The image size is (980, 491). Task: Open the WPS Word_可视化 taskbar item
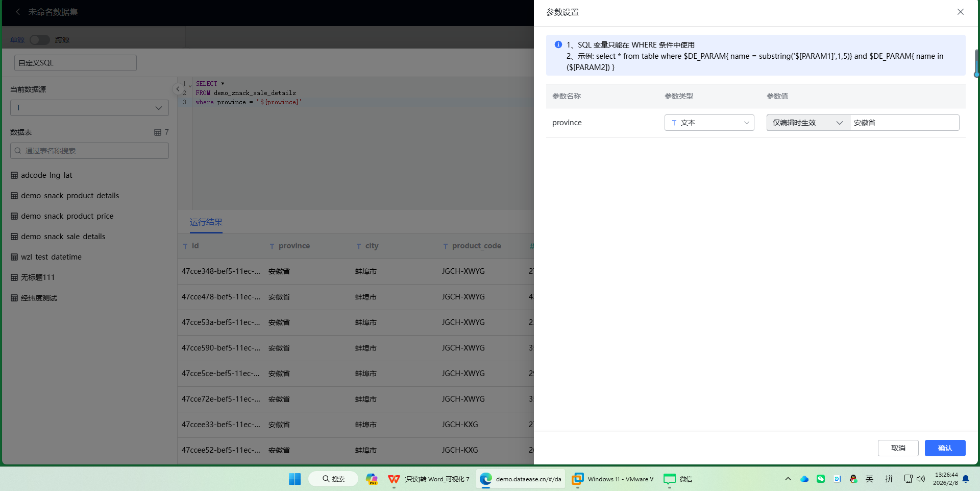[429, 479]
